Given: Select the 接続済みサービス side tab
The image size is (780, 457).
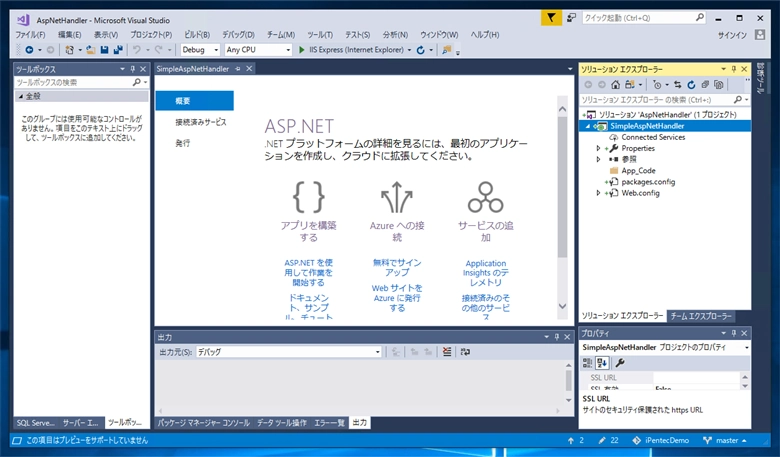Looking at the screenshot, I should pyautogui.click(x=201, y=122).
